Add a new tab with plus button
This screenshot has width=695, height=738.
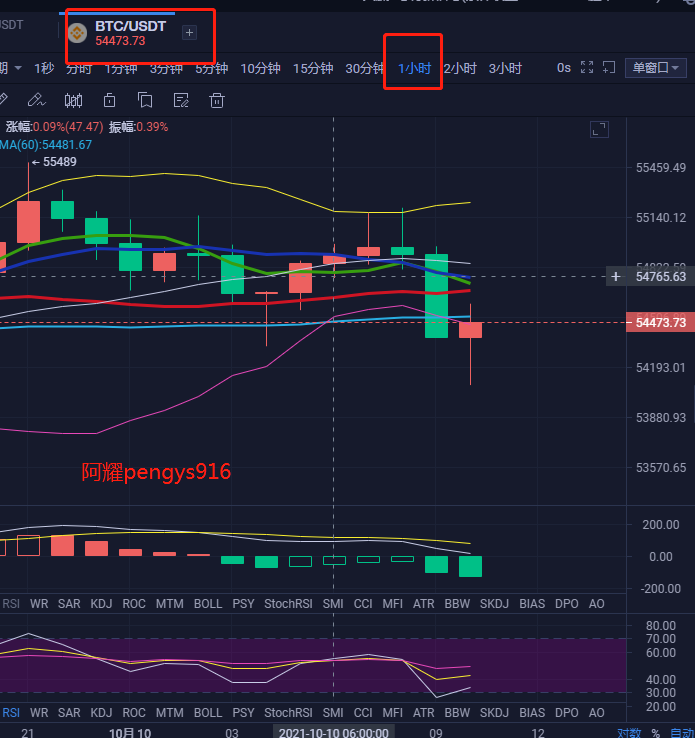189,33
